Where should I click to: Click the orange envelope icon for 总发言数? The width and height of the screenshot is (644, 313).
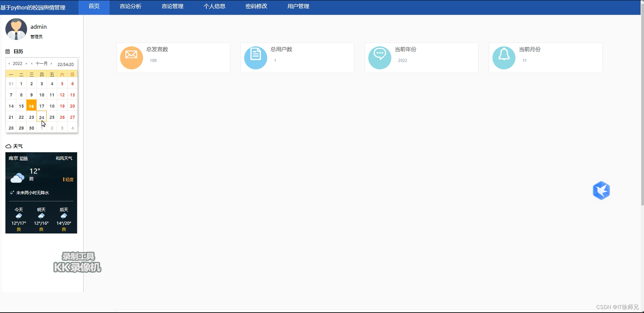[131, 58]
